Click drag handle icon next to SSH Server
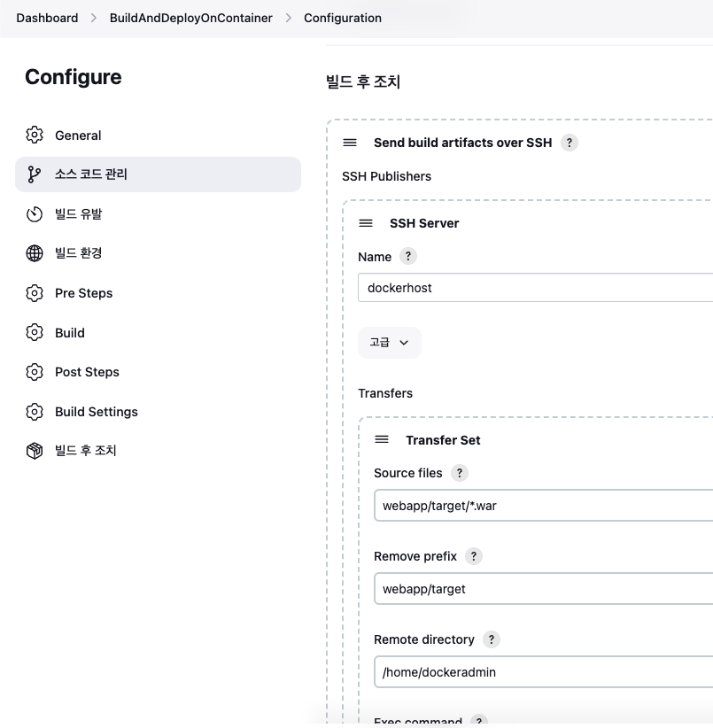This screenshot has width=713, height=728. 366,223
